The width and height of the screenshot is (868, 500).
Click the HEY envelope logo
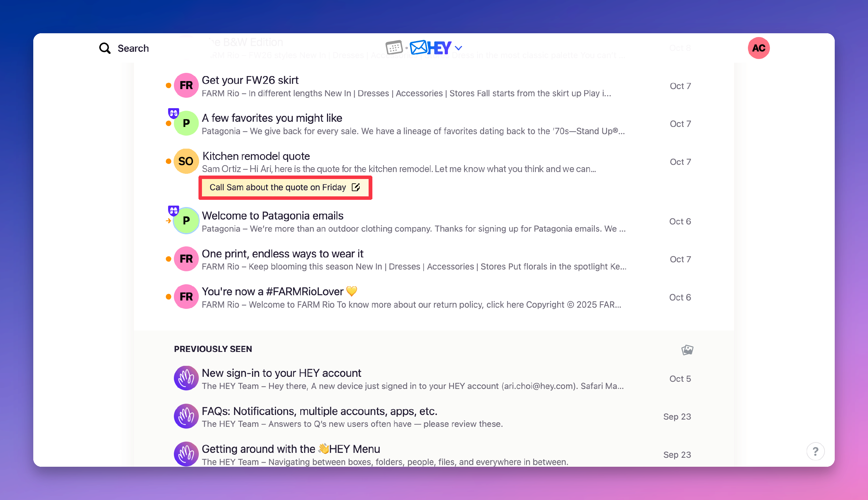coord(431,47)
